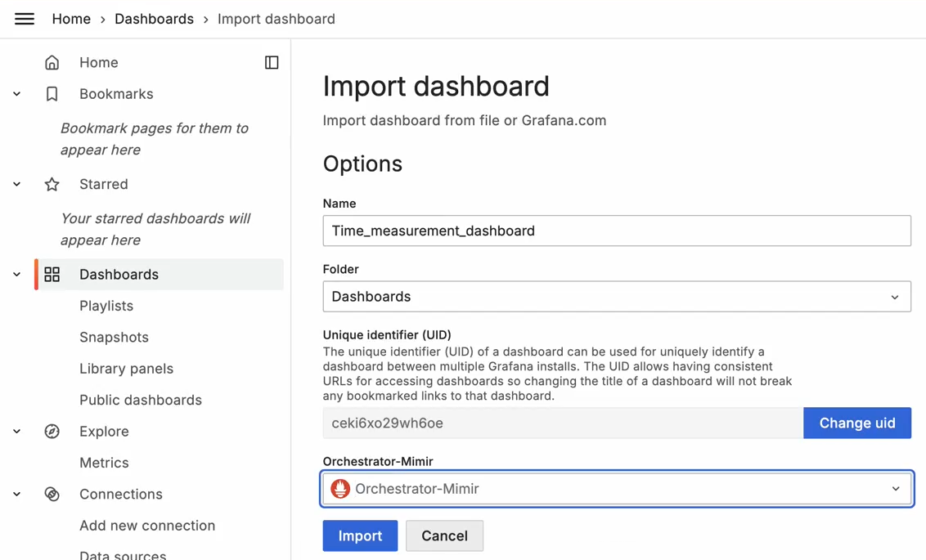Screen dimensions: 926x560
Task: Click the Import button
Action: click(x=360, y=535)
